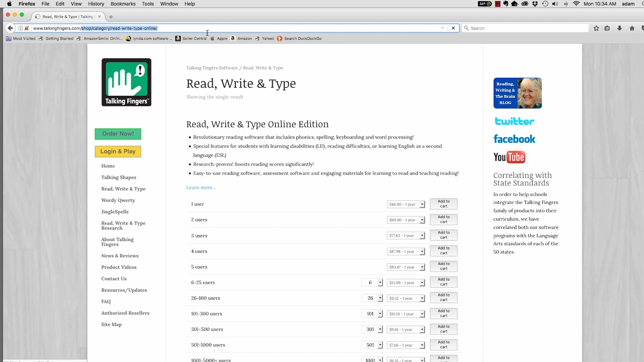Open Authorized Resellers sidebar link
Viewport: 644px width, 362px height.
[x=125, y=313]
